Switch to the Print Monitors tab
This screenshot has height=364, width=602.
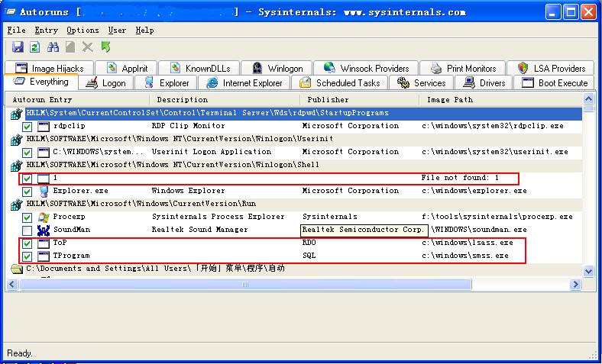(x=463, y=68)
